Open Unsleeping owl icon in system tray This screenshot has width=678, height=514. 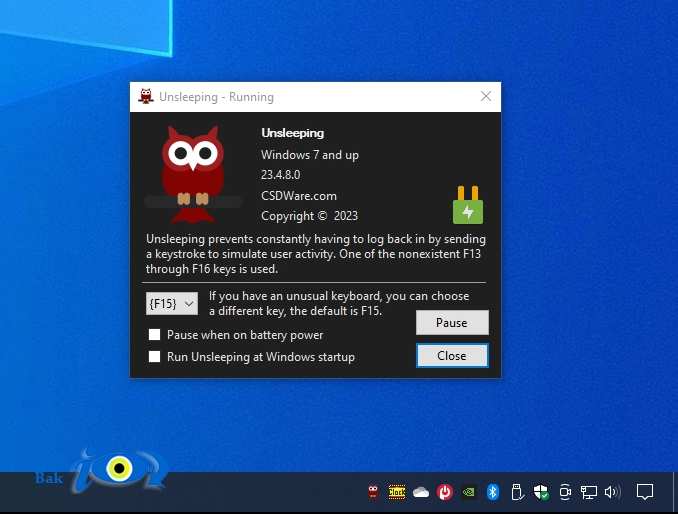pyautogui.click(x=373, y=492)
